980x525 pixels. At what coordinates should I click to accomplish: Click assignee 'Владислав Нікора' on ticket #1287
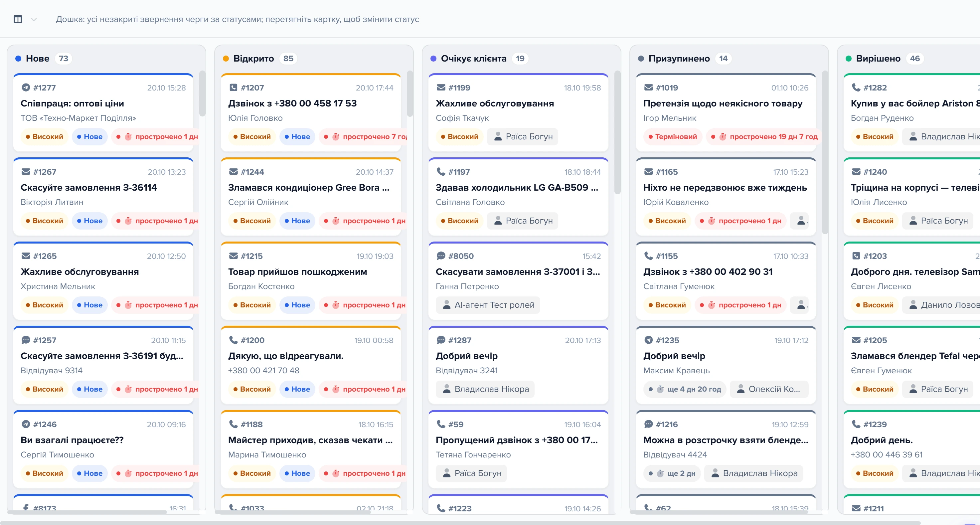pyautogui.click(x=485, y=389)
